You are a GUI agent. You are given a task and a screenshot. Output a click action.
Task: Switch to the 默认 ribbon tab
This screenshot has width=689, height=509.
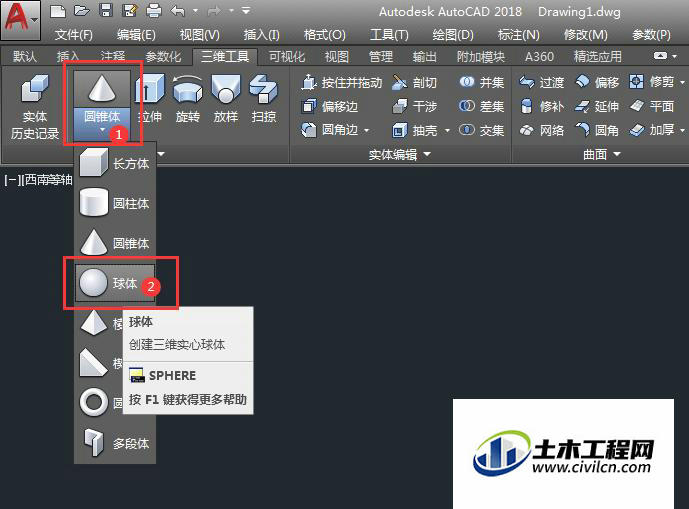25,56
